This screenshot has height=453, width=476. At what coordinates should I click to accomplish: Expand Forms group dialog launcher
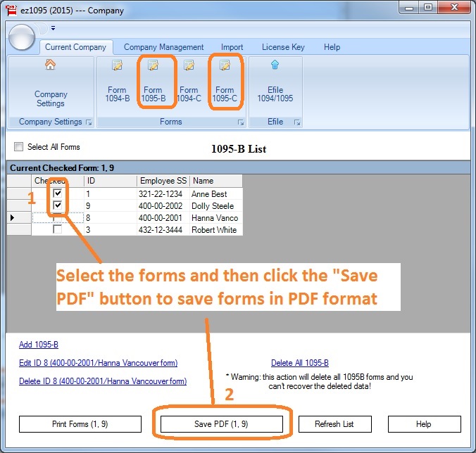coord(241,122)
